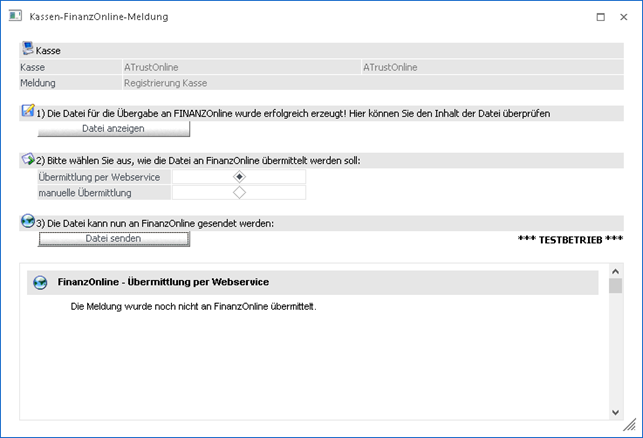Maximize the Kassen-FinanzOnline-Meldung window
Image resolution: width=643 pixels, height=438 pixels.
point(600,17)
